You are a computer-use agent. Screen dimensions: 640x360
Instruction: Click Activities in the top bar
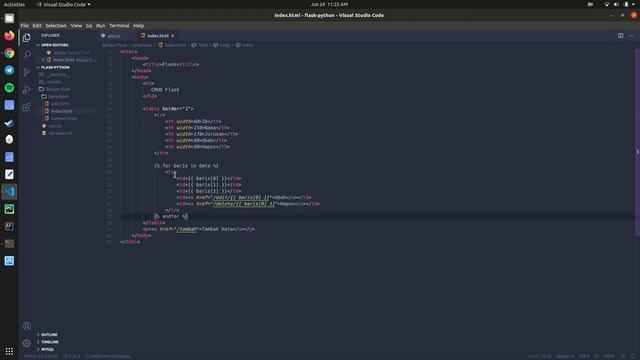pos(14,4)
